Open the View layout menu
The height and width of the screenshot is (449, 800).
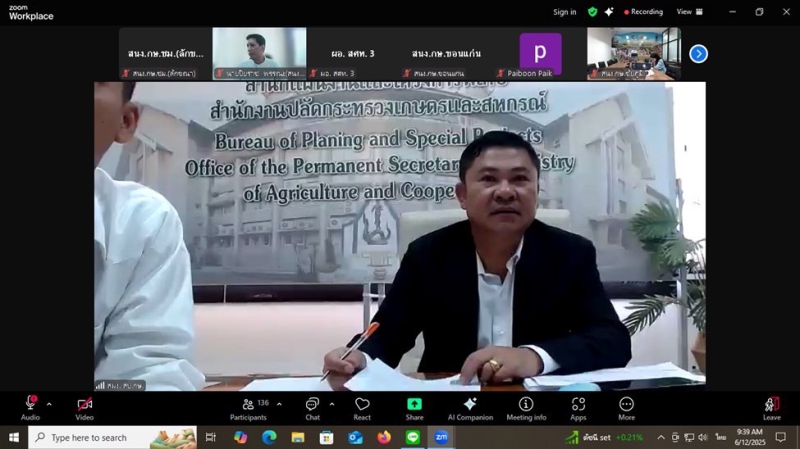[x=689, y=12]
